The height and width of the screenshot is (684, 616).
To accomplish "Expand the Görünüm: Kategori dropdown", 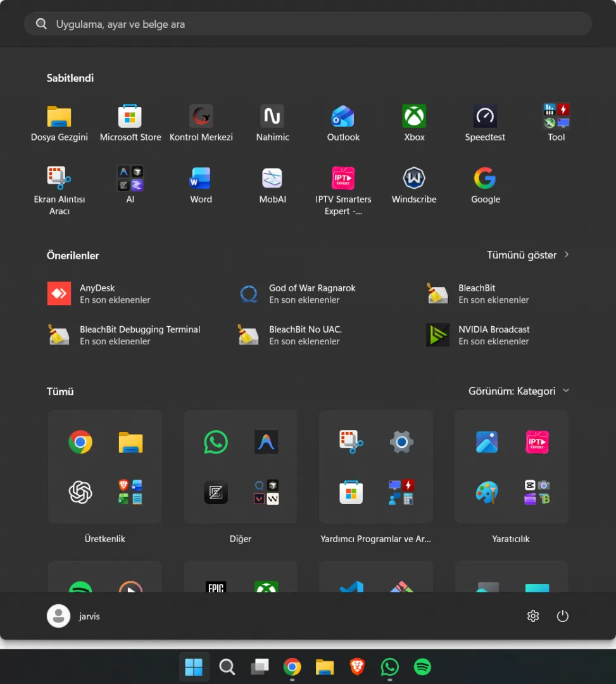I will pos(519,391).
